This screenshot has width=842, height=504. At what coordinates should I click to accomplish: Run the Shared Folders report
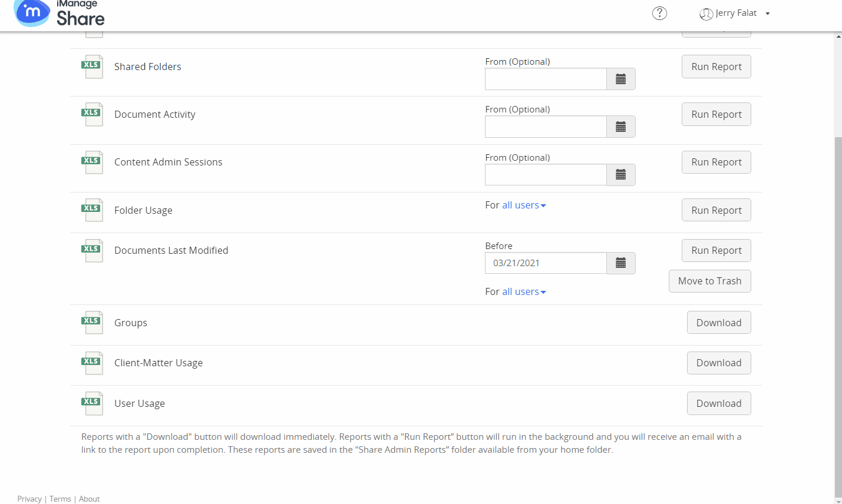pyautogui.click(x=716, y=67)
